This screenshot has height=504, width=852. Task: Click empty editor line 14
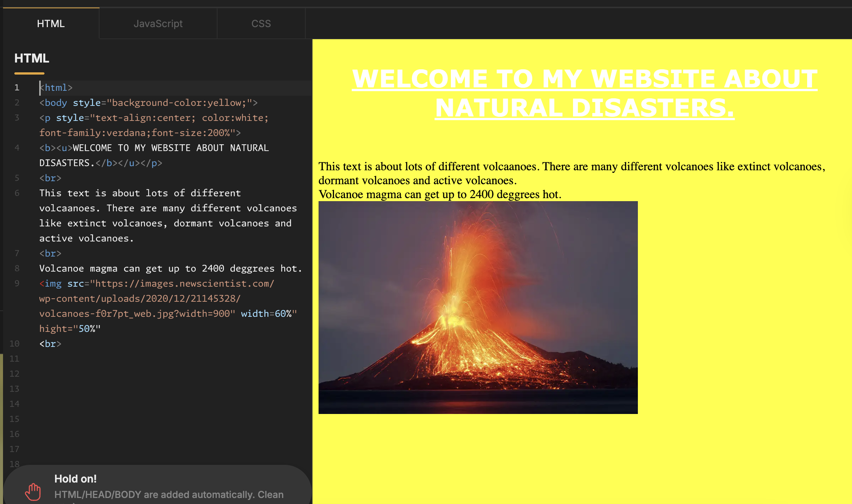[x=151, y=404]
